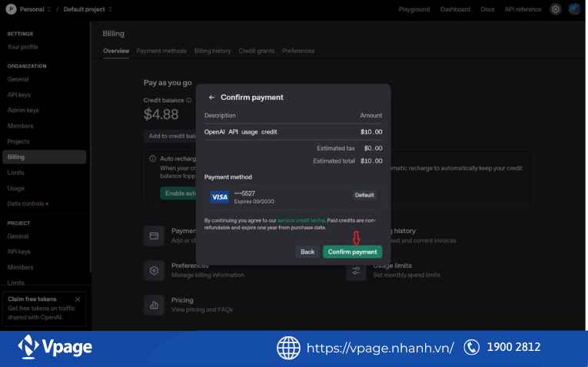Click the Credit balance info icon

[x=188, y=101]
